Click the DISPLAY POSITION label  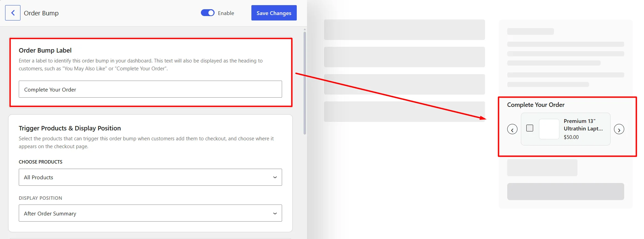(40, 198)
